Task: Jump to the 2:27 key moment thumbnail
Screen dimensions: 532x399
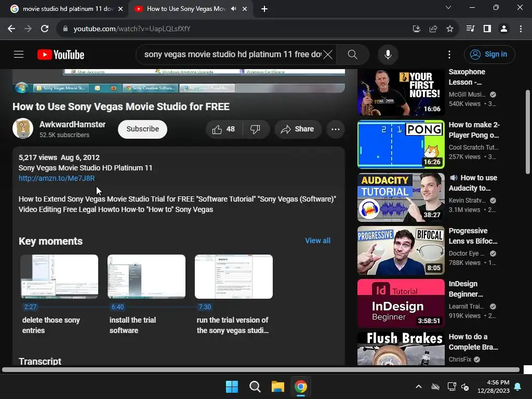Action: pos(59,277)
